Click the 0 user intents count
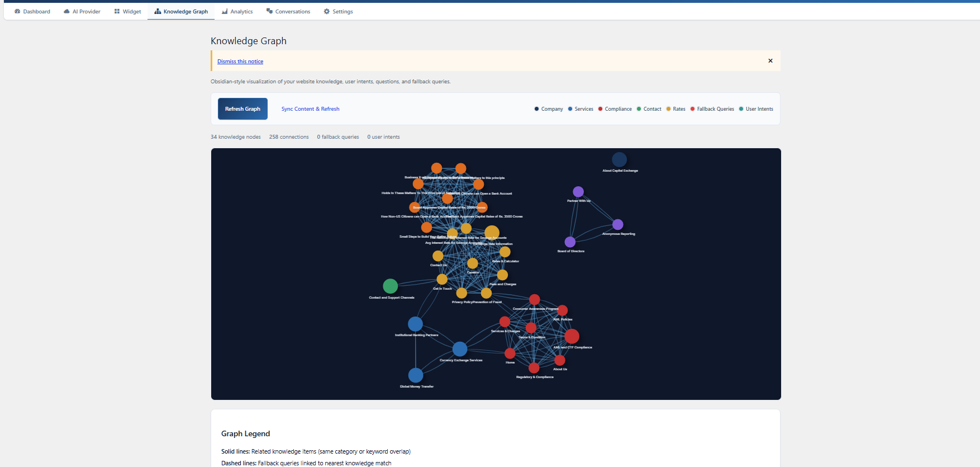Viewport: 980px width, 467px height. (x=384, y=137)
